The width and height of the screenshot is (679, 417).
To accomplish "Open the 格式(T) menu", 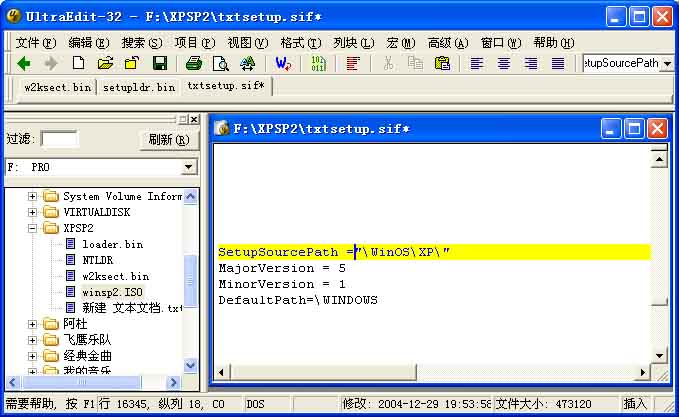I will [301, 43].
